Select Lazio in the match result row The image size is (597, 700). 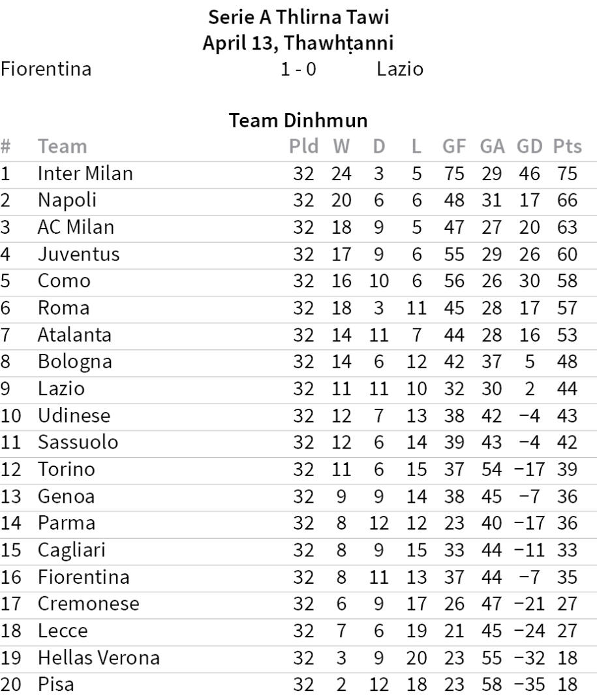[400, 69]
